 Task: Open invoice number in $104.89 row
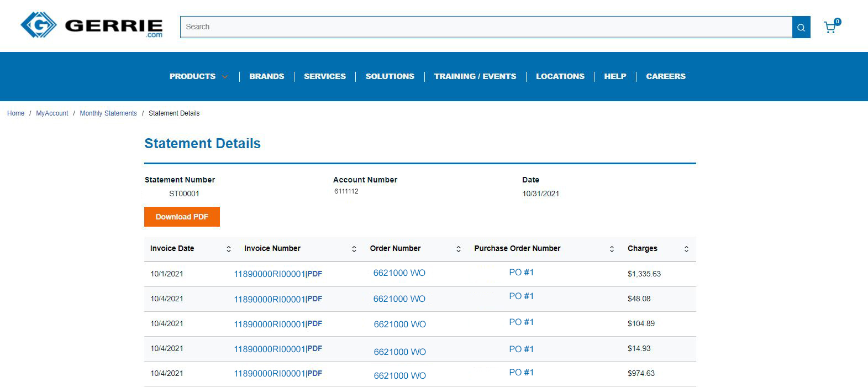[x=269, y=324]
